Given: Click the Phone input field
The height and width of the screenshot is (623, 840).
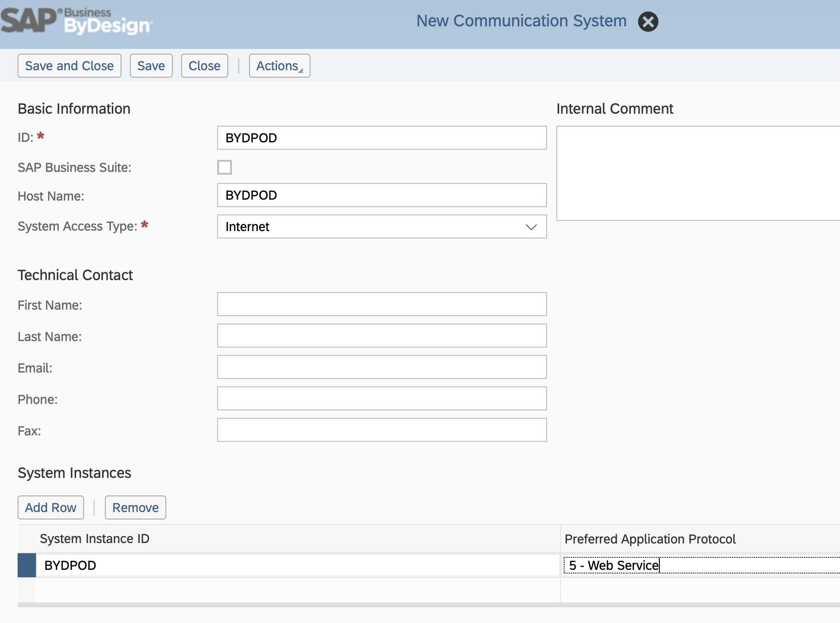Looking at the screenshot, I should 382,398.
